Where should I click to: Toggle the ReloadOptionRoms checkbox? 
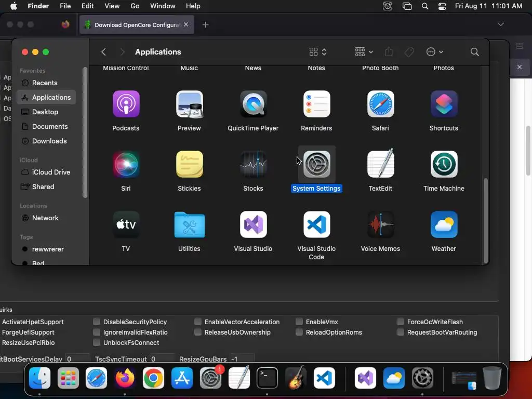[x=299, y=332]
